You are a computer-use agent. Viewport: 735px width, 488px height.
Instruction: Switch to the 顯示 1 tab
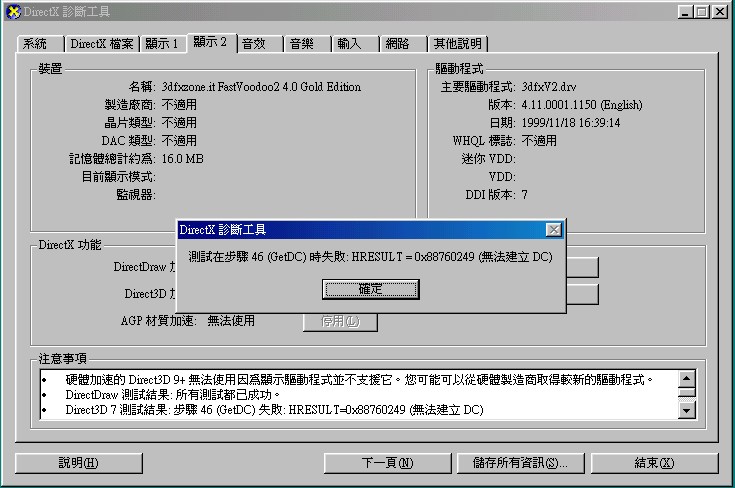(162, 44)
